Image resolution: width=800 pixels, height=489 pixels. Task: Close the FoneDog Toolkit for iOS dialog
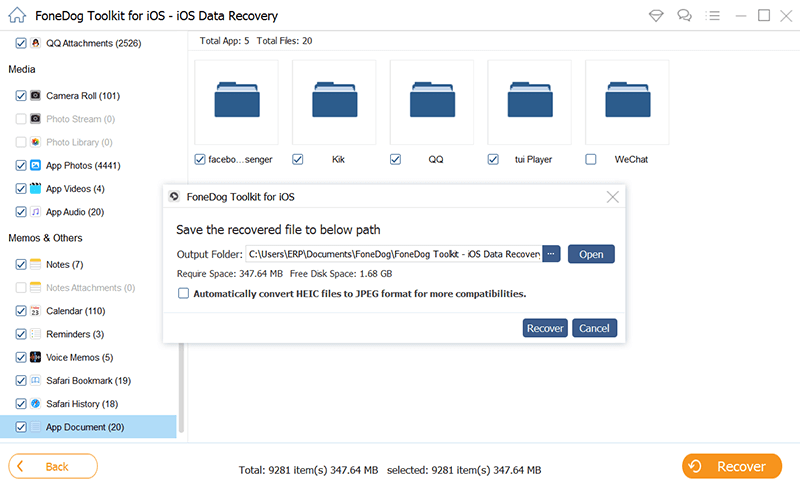pyautogui.click(x=612, y=197)
